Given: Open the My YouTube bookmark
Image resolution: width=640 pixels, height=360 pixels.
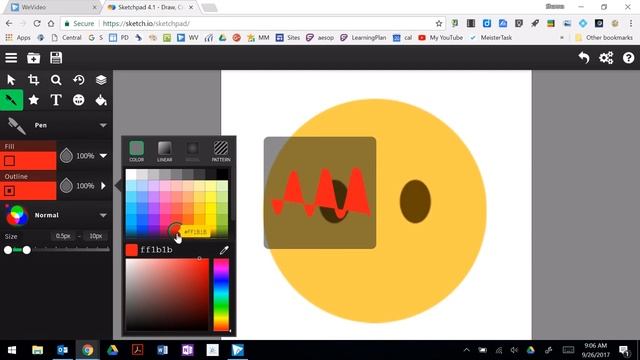Looking at the screenshot, I should (441, 38).
